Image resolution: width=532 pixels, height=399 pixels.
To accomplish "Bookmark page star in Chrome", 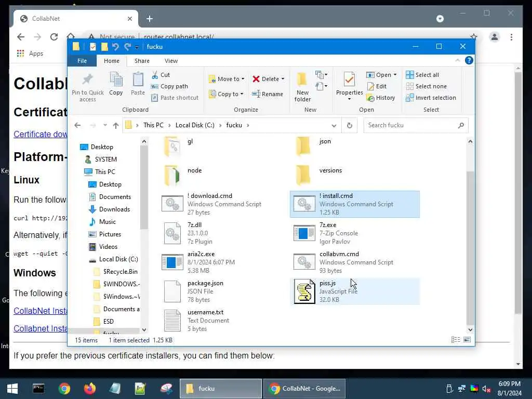I will pos(474,37).
